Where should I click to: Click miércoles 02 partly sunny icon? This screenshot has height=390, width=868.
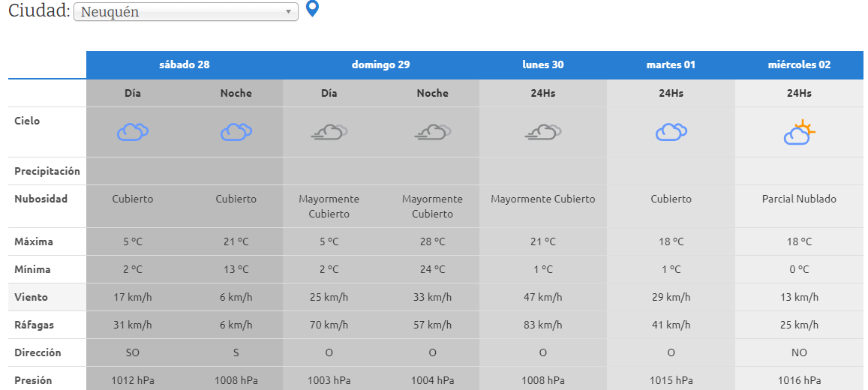coord(799,133)
